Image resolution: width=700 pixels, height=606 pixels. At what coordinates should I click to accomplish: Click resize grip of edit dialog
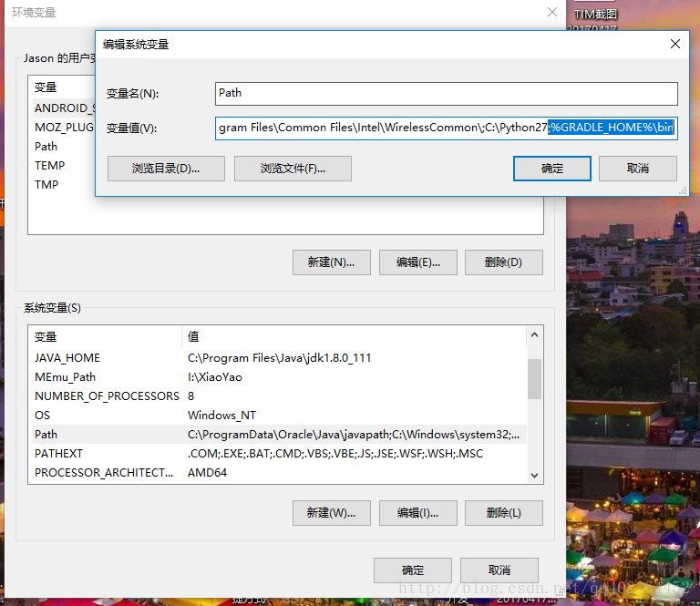(x=683, y=191)
